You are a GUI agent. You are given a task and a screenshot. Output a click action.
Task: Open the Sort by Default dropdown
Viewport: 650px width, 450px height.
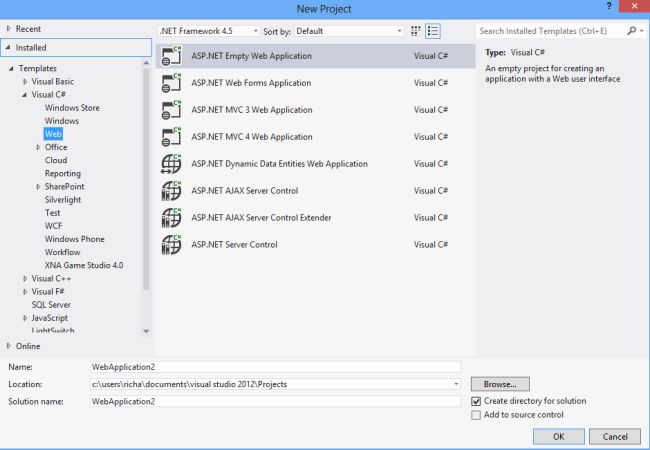pos(399,31)
